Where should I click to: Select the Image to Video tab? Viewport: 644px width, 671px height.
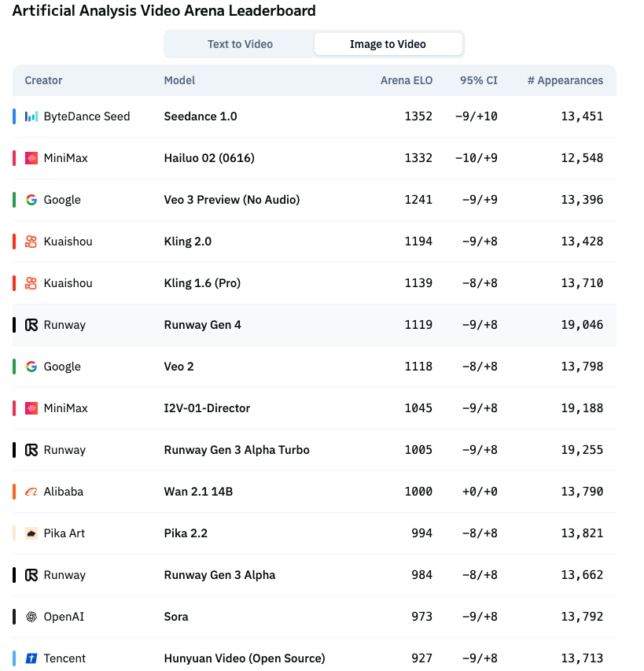[388, 44]
